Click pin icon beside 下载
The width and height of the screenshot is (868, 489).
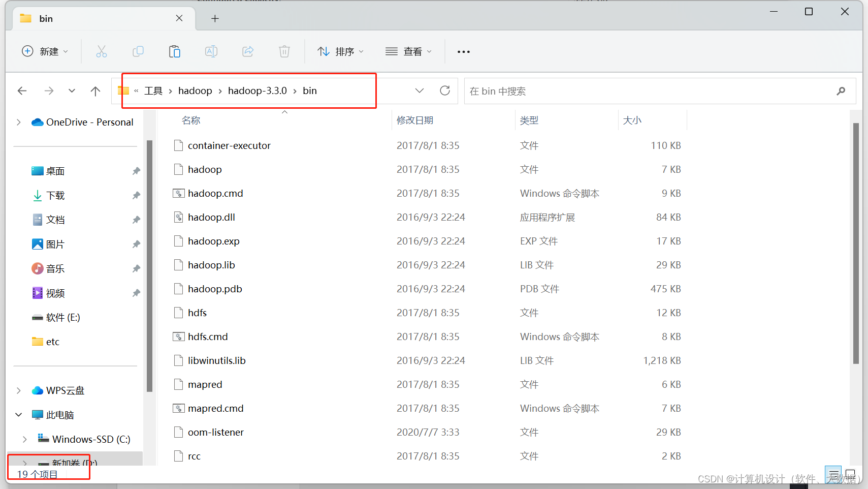pos(136,196)
